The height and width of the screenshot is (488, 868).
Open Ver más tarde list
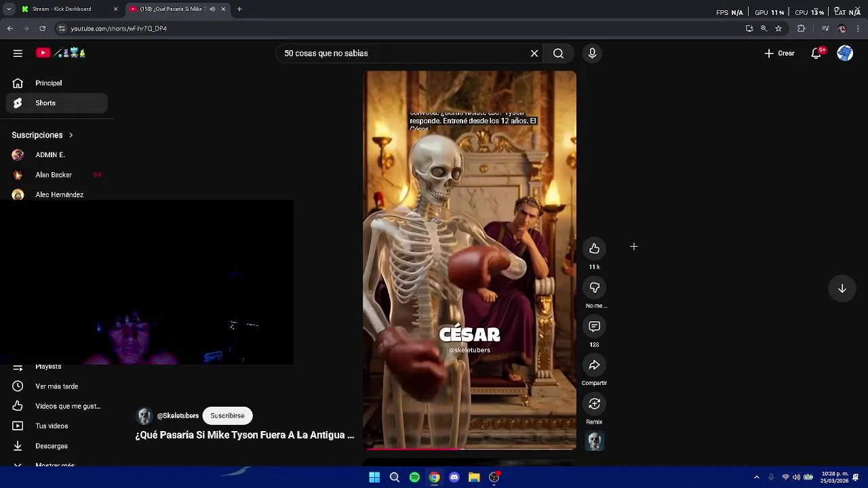pos(57,386)
